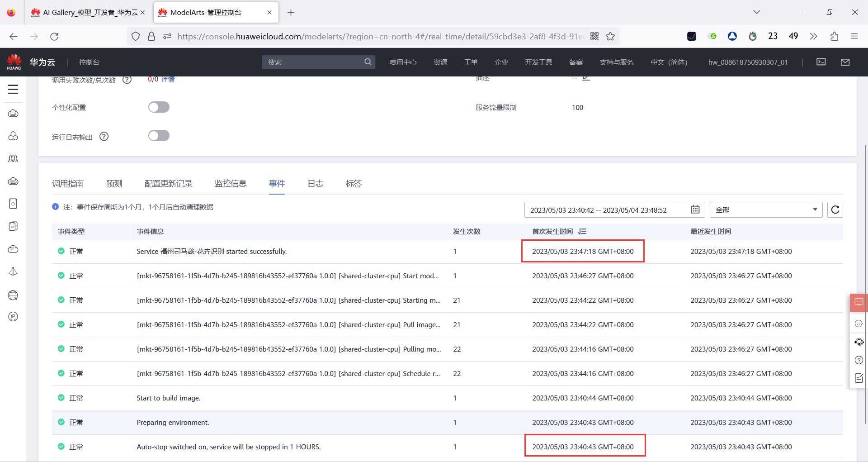
Task: Open 工单 in the header
Action: coord(471,62)
